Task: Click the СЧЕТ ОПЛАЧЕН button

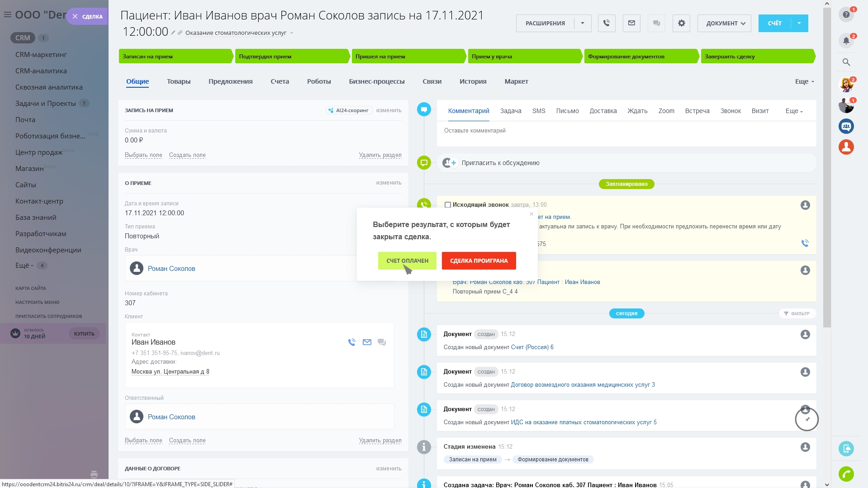Action: pyautogui.click(x=407, y=261)
